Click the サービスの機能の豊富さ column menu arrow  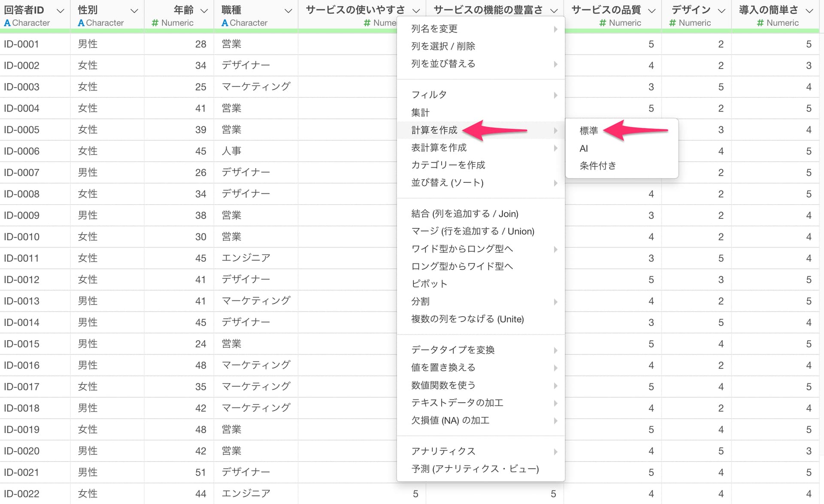[x=554, y=11]
